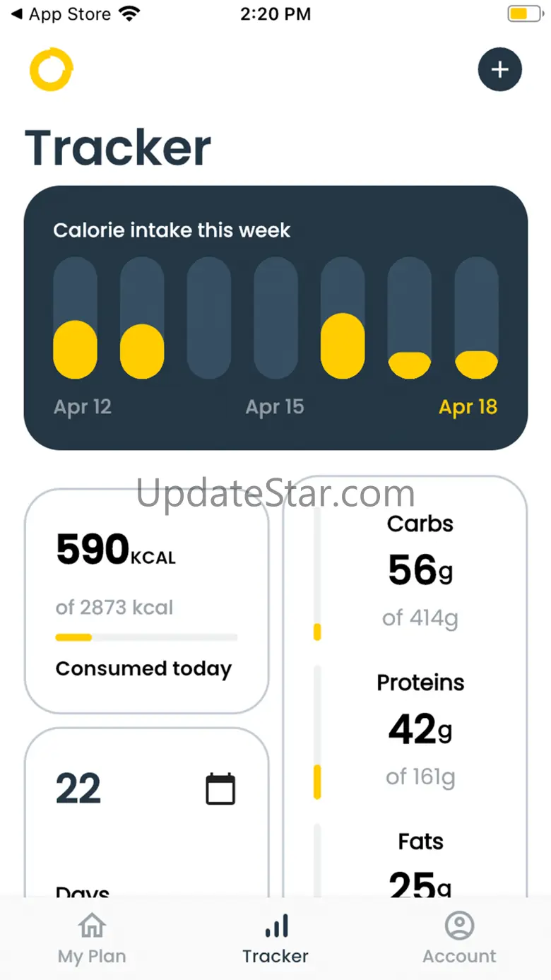Go back to App Store
551x980 pixels.
(x=61, y=14)
